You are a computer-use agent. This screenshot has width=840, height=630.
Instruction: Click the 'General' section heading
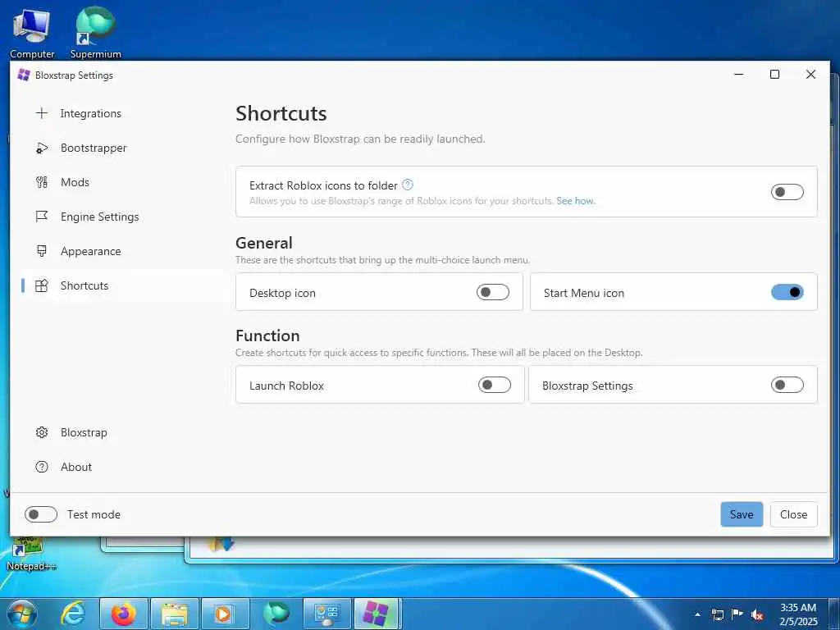pyautogui.click(x=264, y=243)
